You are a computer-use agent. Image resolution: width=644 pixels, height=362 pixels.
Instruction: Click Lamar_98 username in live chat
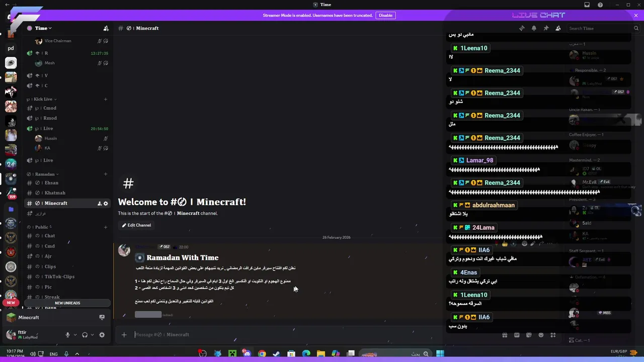[x=479, y=160]
